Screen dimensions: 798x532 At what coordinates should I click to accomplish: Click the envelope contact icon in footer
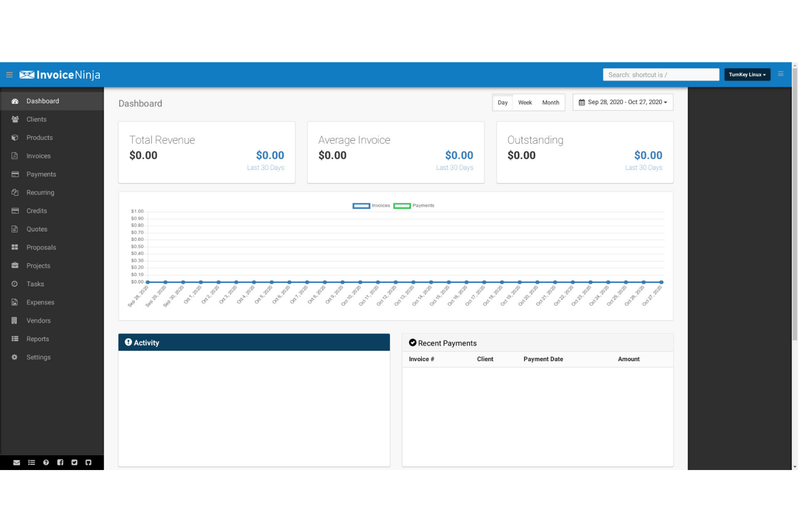17,462
